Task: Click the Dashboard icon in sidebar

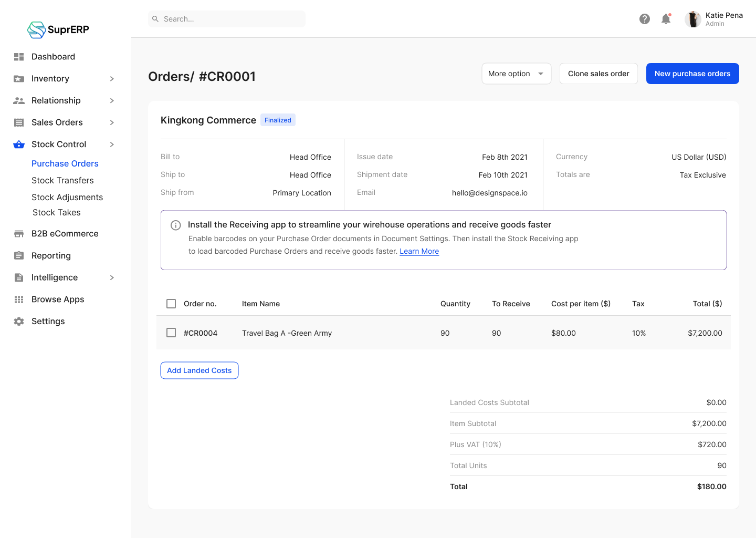Action: click(x=19, y=57)
